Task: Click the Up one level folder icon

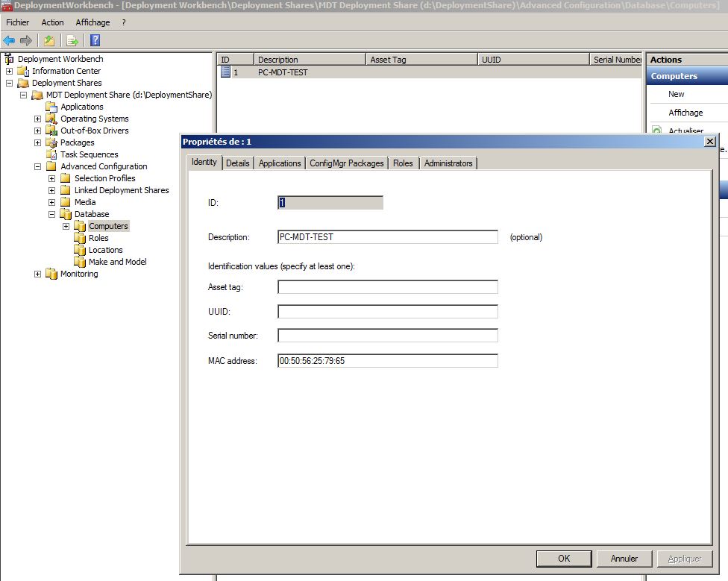Action: point(49,40)
